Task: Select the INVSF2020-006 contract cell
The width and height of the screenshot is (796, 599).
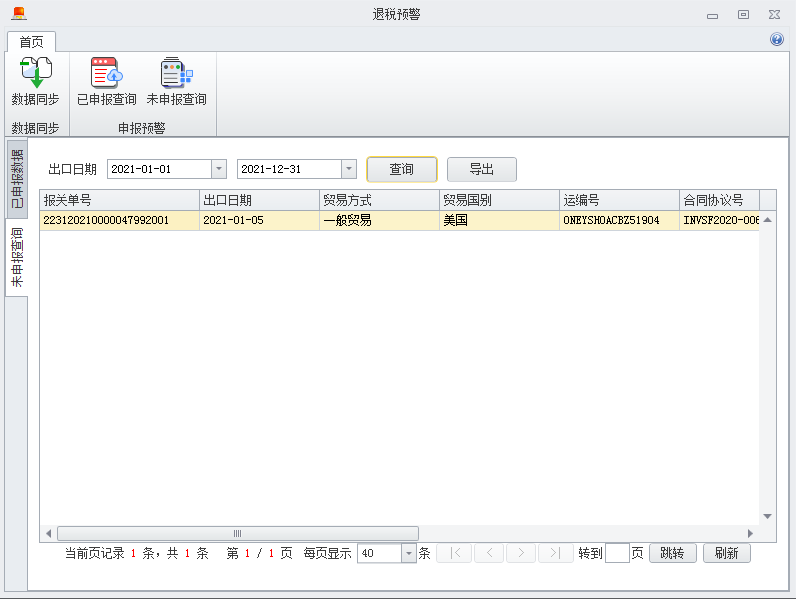Action: (719, 220)
